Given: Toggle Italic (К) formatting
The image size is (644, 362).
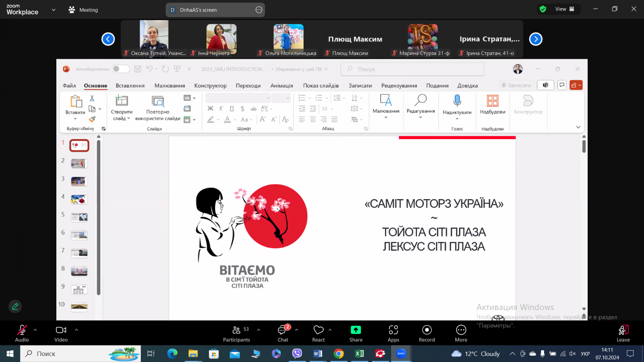Looking at the screenshot, I should (221, 109).
